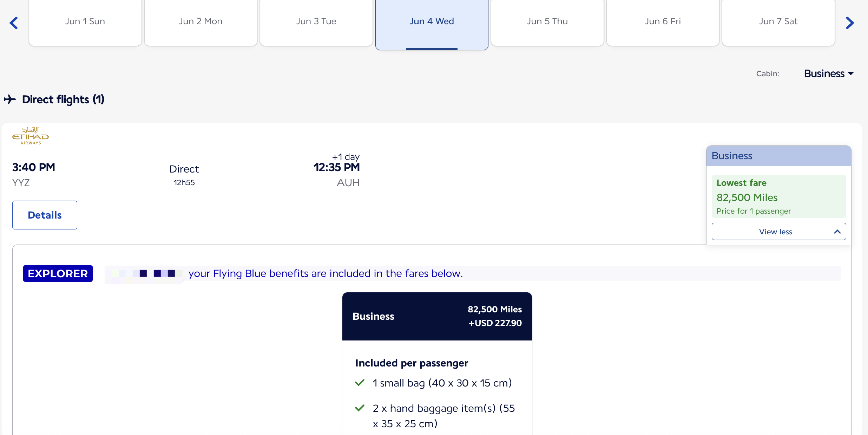The width and height of the screenshot is (868, 435).
Task: Click the green check beside hand baggage
Action: click(x=360, y=408)
